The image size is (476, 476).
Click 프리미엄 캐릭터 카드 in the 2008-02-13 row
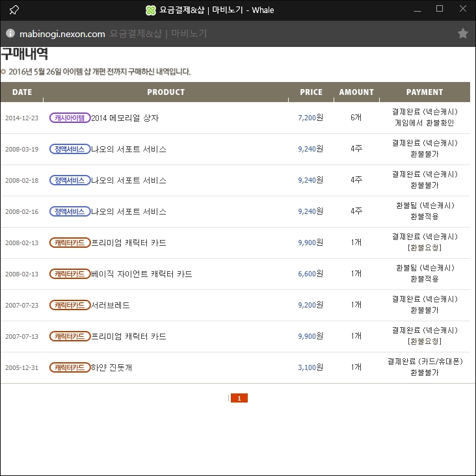click(x=129, y=243)
